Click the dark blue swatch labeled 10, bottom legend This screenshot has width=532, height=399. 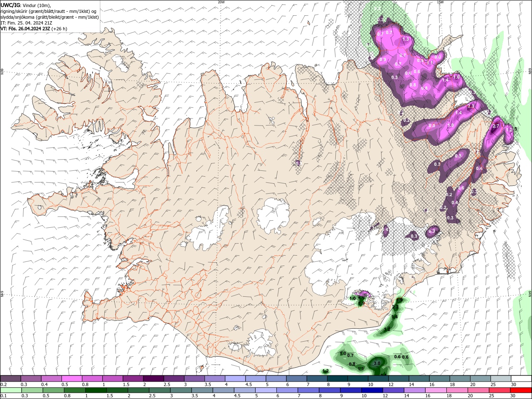click(372, 390)
